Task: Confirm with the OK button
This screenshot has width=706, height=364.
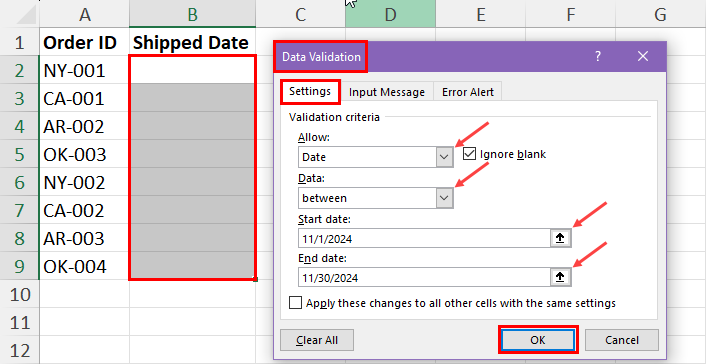Action: coord(538,340)
